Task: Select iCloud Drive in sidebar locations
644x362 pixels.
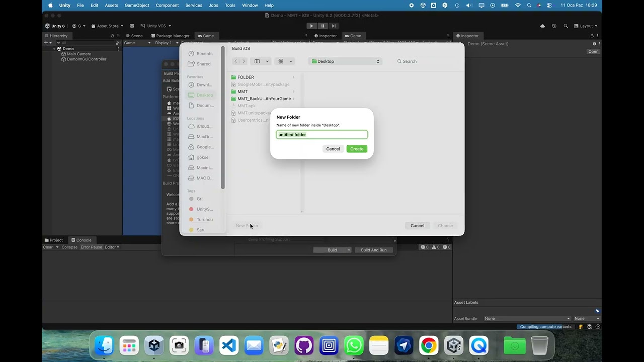Action: pos(201,126)
